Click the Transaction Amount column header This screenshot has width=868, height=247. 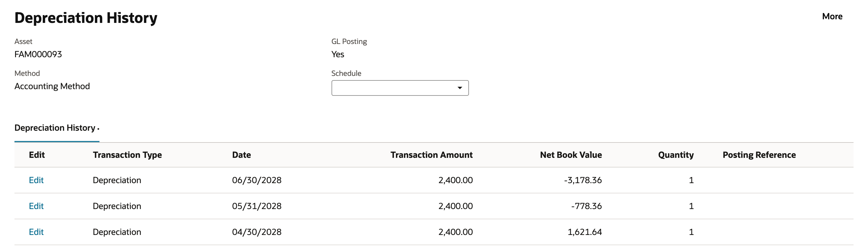[x=431, y=155]
